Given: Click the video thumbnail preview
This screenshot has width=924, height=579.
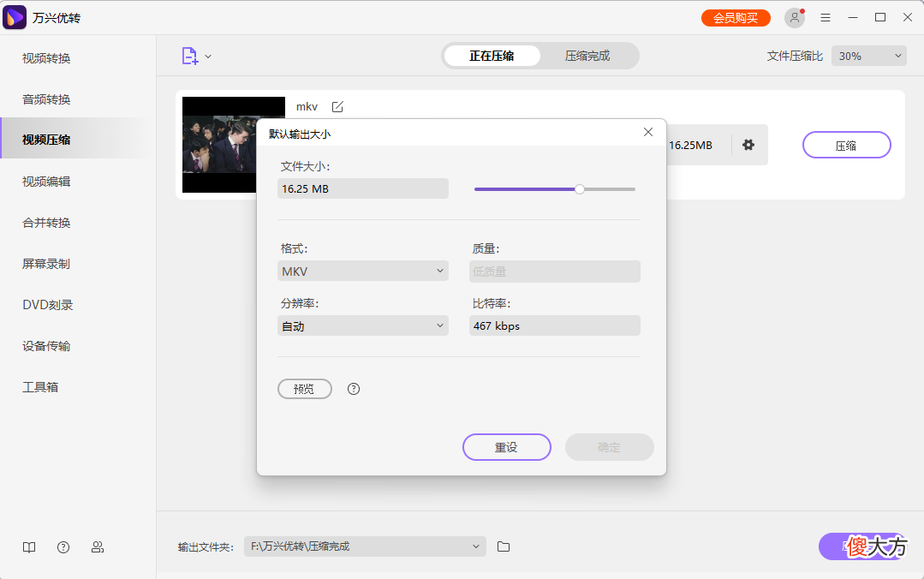Looking at the screenshot, I should (x=219, y=145).
